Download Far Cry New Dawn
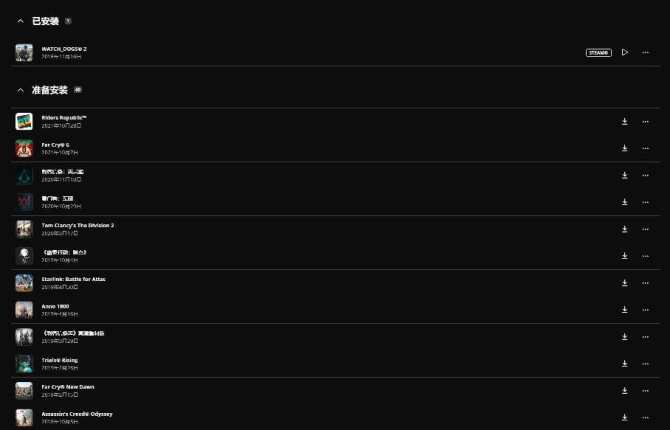The image size is (670, 430). [x=624, y=390]
